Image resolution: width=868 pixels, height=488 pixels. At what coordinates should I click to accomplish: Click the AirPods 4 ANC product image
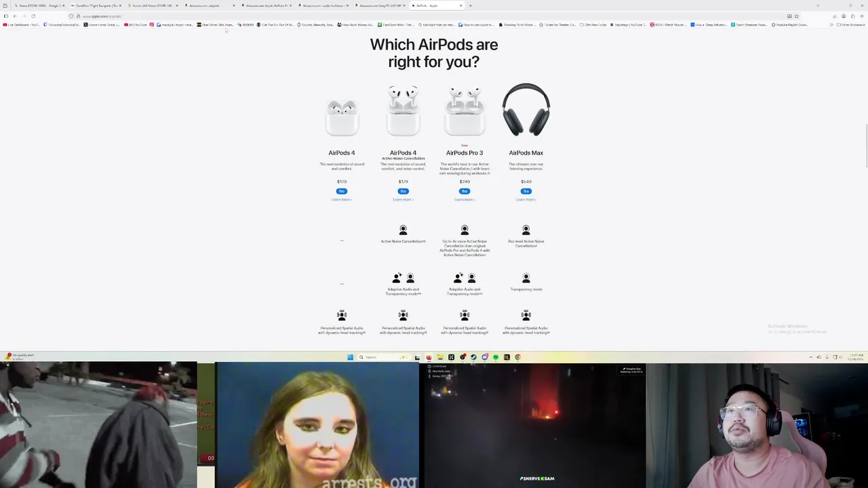click(403, 110)
